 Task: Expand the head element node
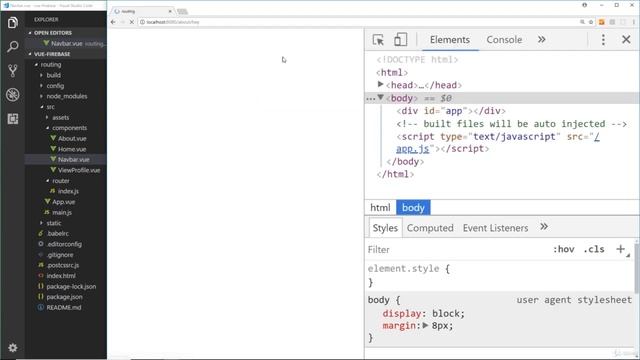380,84
